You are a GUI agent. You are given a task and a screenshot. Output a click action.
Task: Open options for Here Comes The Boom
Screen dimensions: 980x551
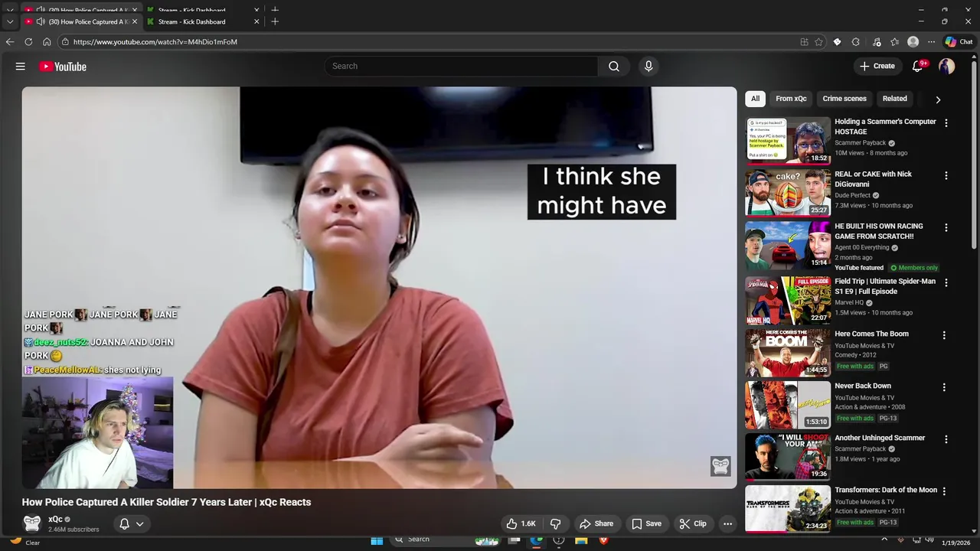pos(944,335)
